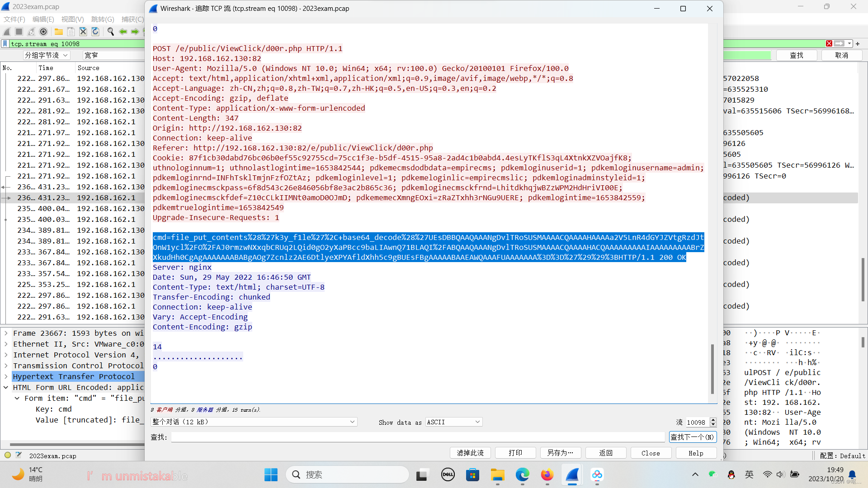Click the 滤掉此流 filter out stream button
This screenshot has height=488, width=868.
pyautogui.click(x=470, y=453)
